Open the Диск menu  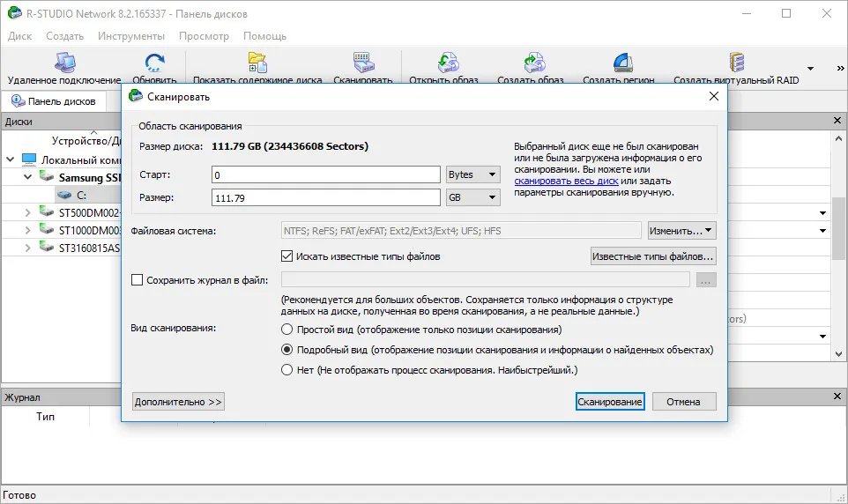tap(20, 36)
